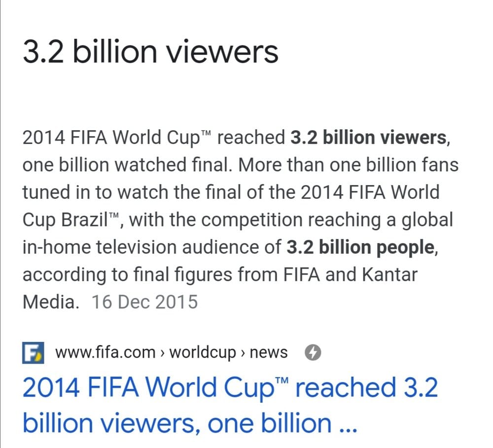Click the word "Kantar" in the snippet
Image resolution: width=493 pixels, height=448 pixels.
pos(389,274)
